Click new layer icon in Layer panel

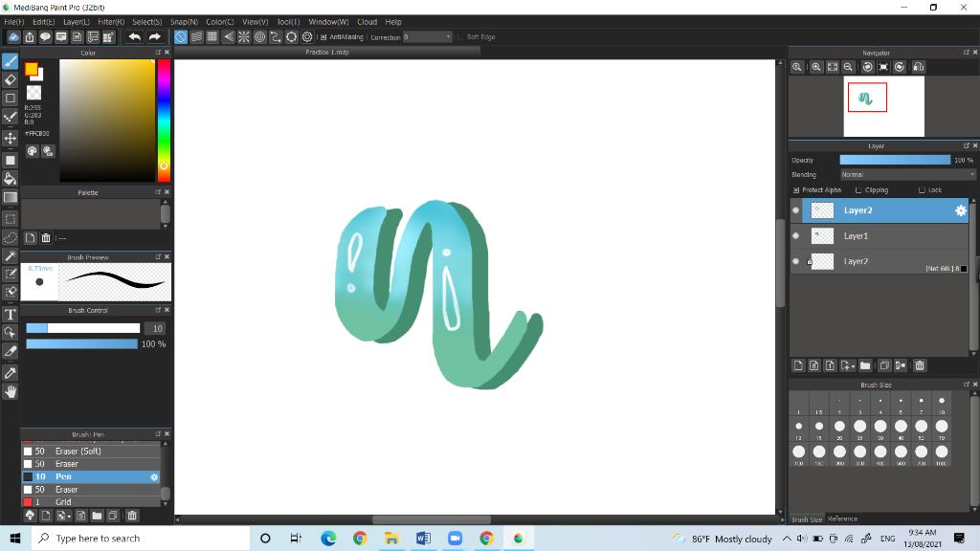coord(798,365)
